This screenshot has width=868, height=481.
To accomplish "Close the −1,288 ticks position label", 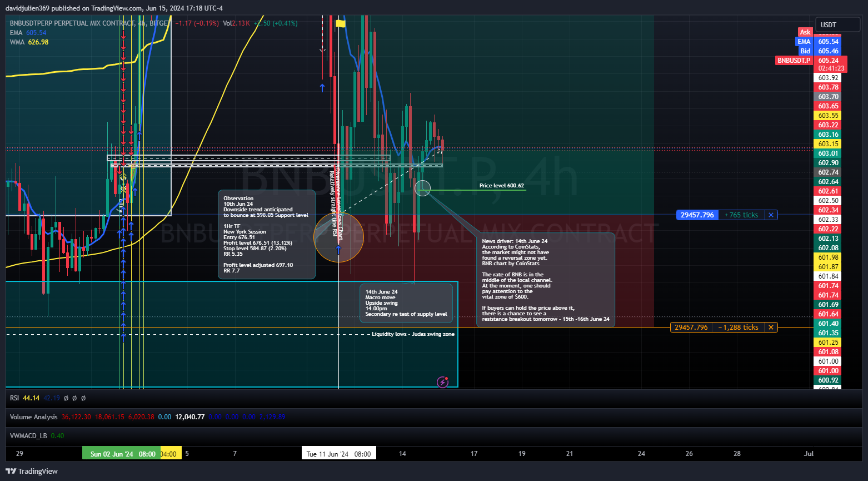I will click(x=771, y=328).
